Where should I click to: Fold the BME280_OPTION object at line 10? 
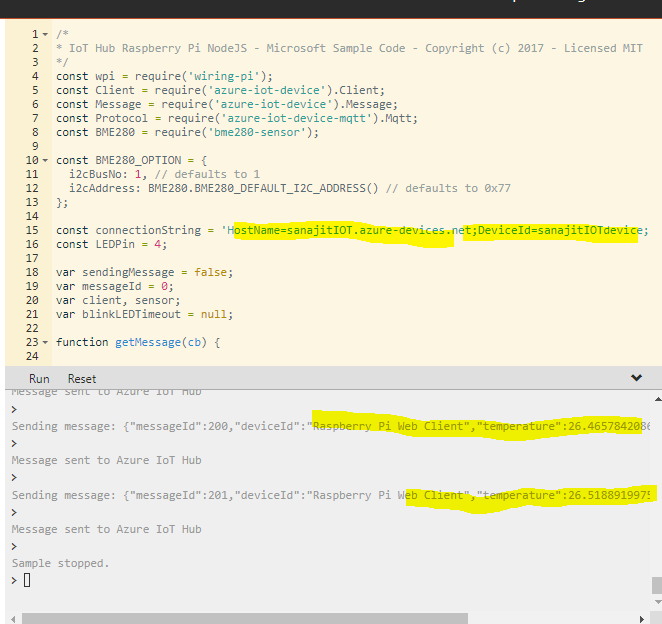46,160
